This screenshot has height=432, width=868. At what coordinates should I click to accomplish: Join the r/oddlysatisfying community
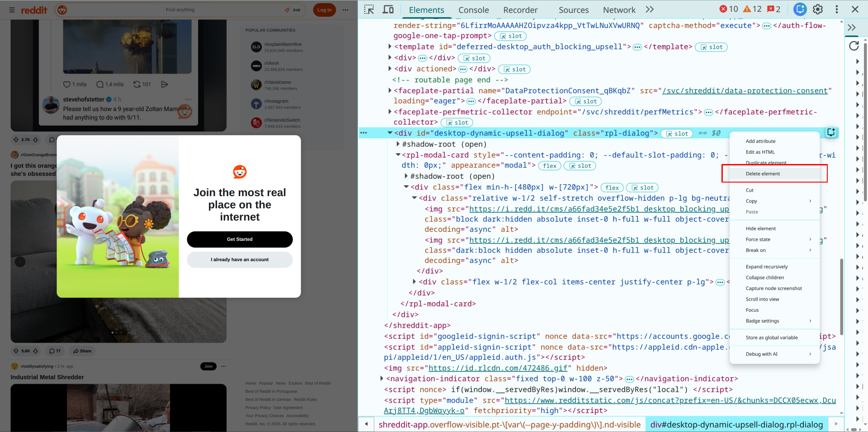(209, 366)
